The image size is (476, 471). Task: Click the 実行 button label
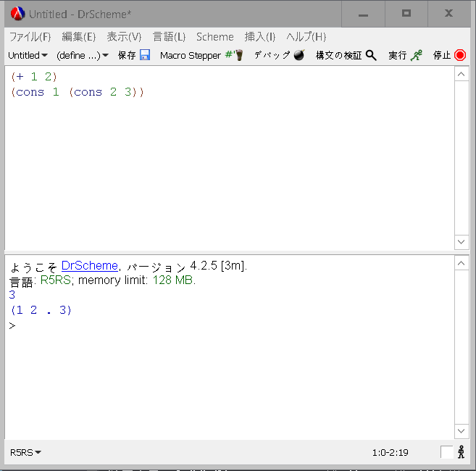(x=397, y=55)
